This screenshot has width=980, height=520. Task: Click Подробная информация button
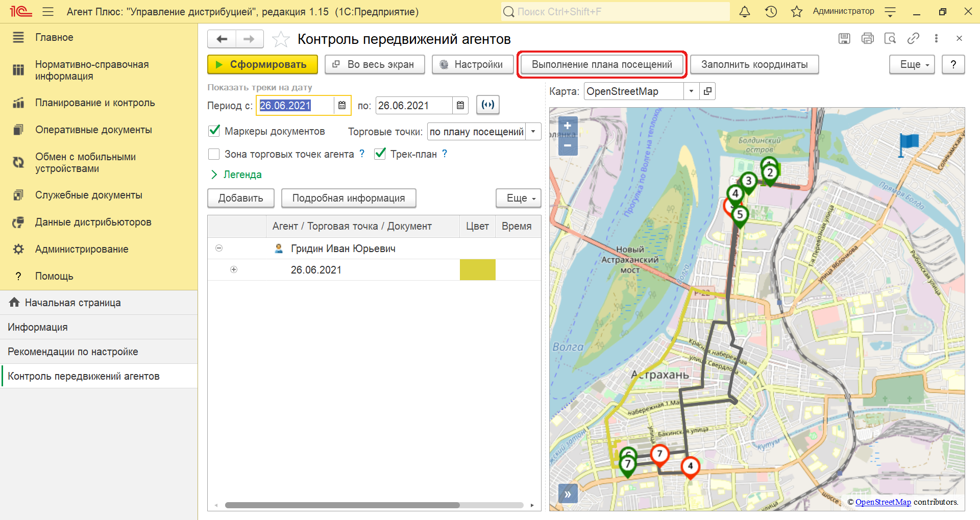349,198
